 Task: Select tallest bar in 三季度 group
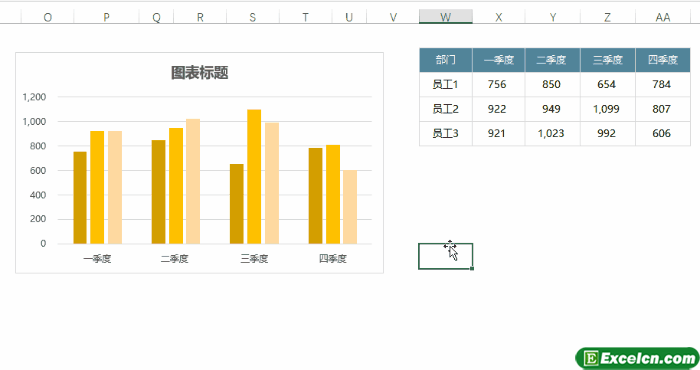254,177
